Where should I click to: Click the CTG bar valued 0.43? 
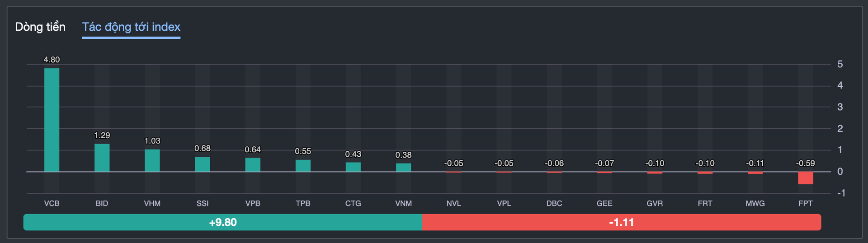click(353, 167)
